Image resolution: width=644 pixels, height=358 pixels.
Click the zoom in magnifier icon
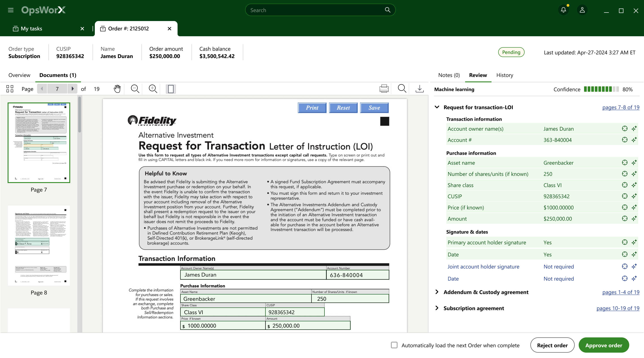(x=153, y=89)
